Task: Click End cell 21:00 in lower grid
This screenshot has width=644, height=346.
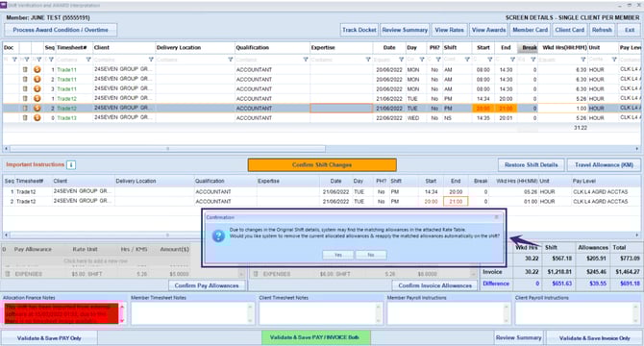Action: tap(456, 202)
